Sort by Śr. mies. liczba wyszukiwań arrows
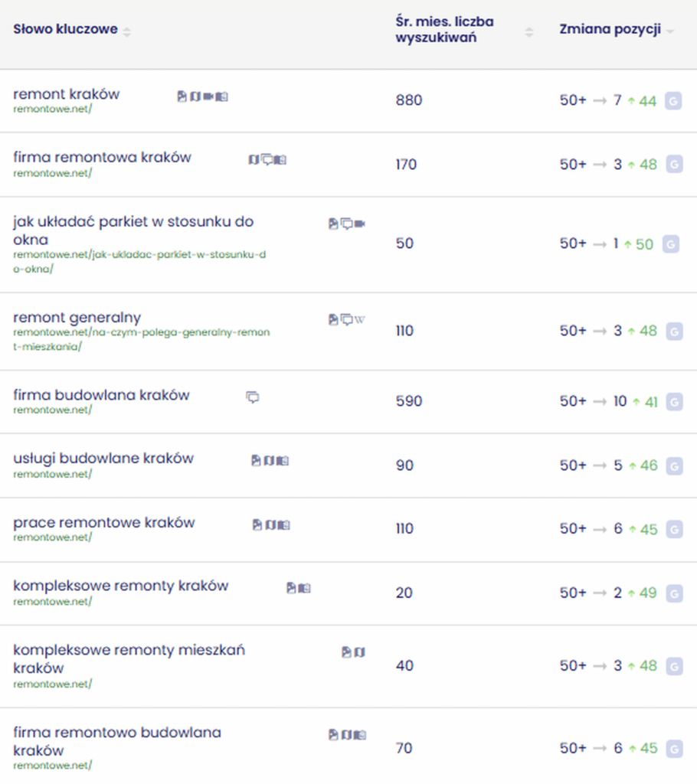The image size is (697, 784). [529, 32]
